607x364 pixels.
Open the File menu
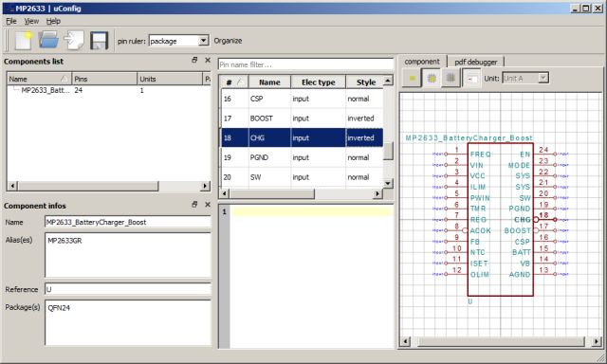(10, 21)
